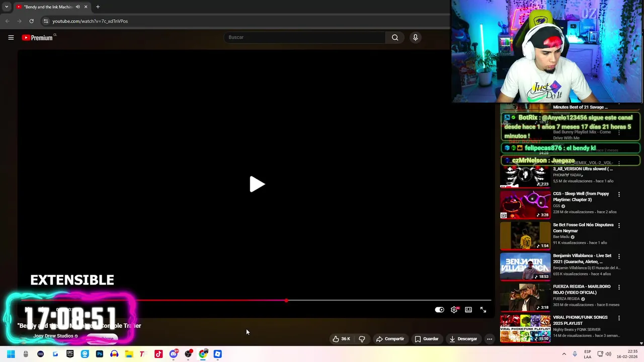This screenshot has width=644, height=362.
Task: Click the sidebar scrollbar down arrow
Action: pyautogui.click(x=641, y=343)
